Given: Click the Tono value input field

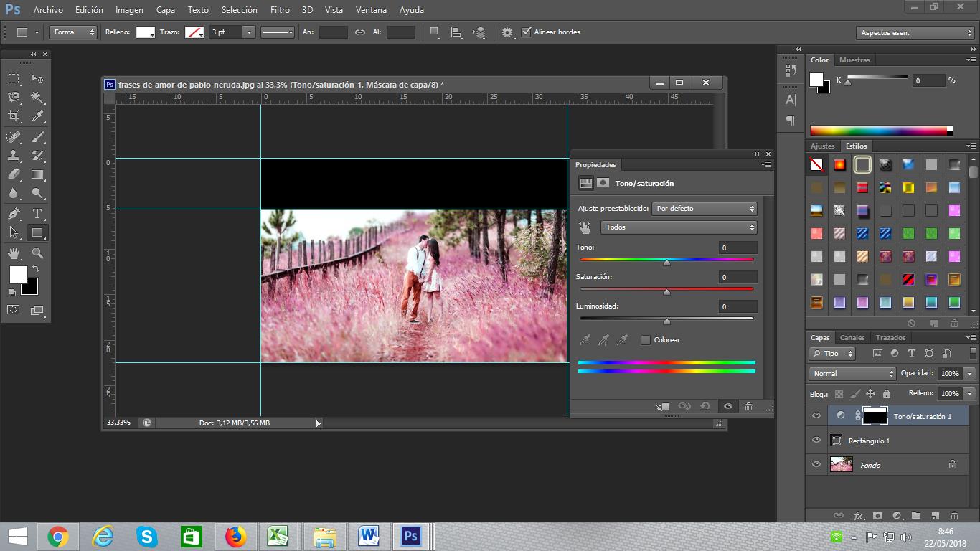Looking at the screenshot, I should (738, 248).
